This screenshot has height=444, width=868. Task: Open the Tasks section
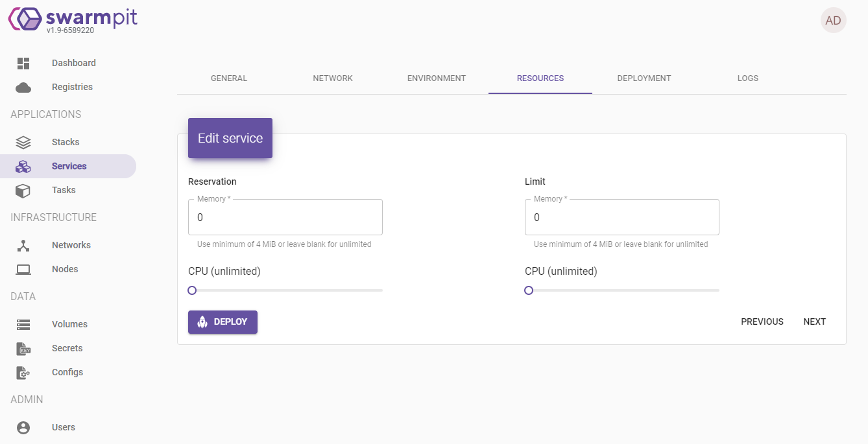23,190
